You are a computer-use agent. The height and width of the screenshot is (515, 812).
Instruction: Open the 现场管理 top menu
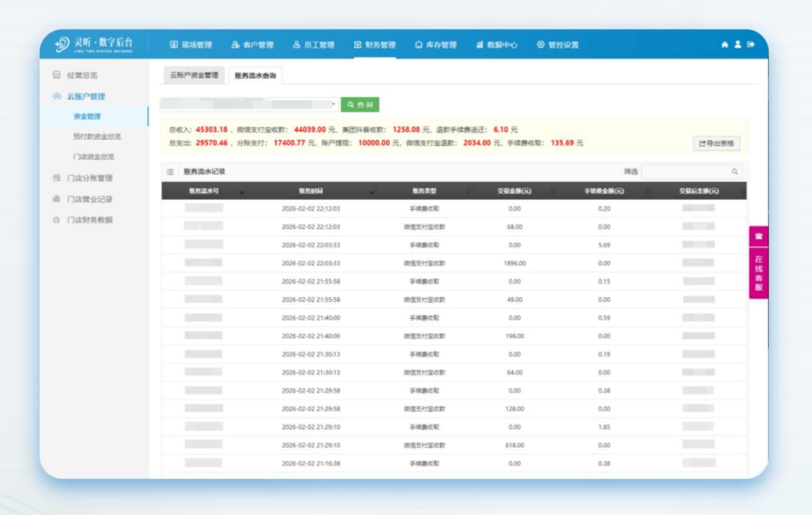coord(191,45)
